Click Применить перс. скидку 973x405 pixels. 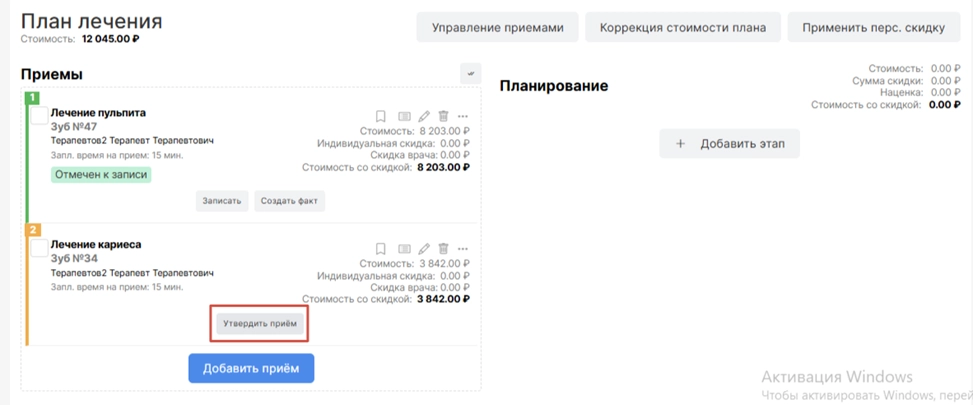tap(873, 27)
